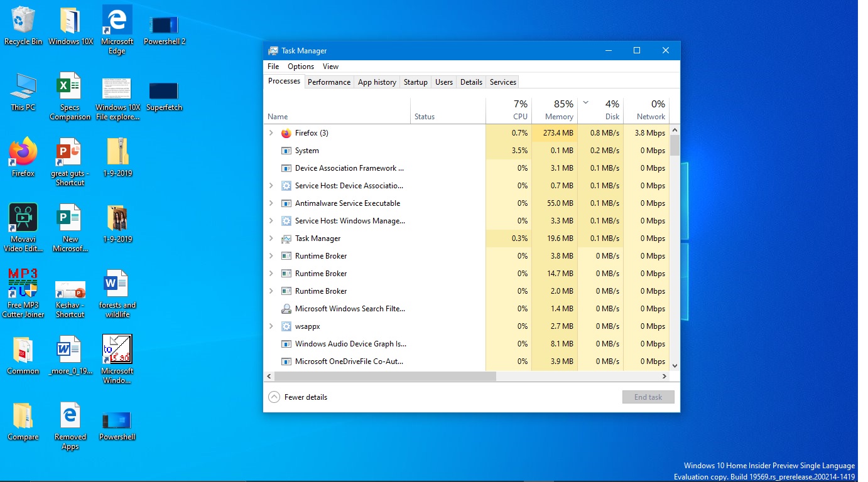Expand Service Host: Windows Management row
Image resolution: width=868 pixels, height=482 pixels.
tap(271, 221)
